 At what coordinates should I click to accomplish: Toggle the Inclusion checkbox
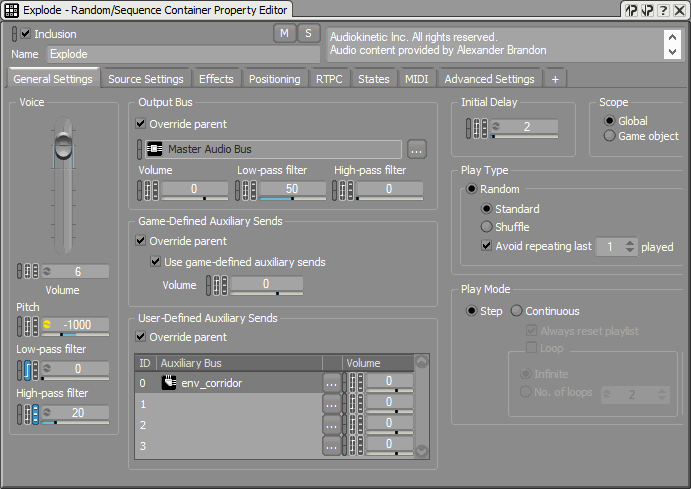coord(26,33)
